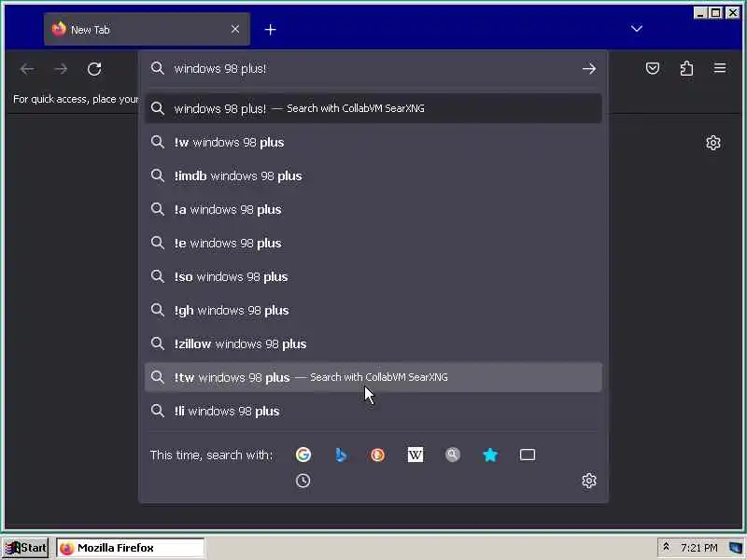Search Bookmarks using the star icon
Screen dimensions: 747x560
[x=489, y=455]
